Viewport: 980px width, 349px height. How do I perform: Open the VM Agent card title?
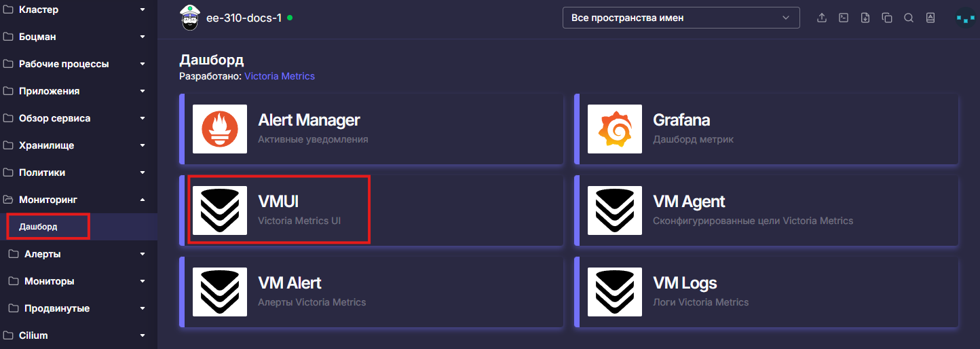[689, 202]
